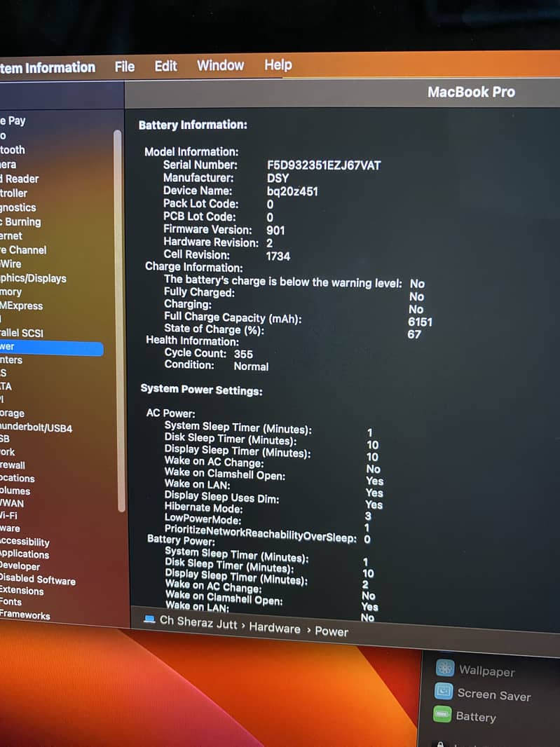Click Ch Sheraz Jutt in the path bar
Image resolution: width=560 pixels, height=747 pixels.
(198, 622)
